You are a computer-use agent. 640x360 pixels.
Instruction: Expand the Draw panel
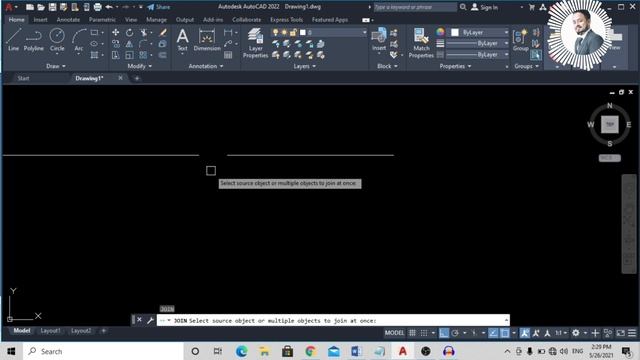click(x=56, y=66)
